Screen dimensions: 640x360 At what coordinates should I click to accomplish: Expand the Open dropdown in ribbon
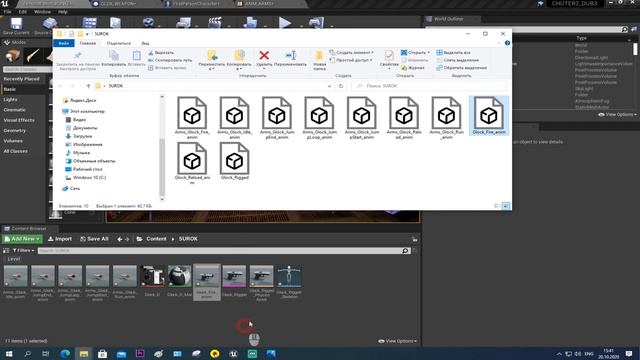(x=415, y=53)
